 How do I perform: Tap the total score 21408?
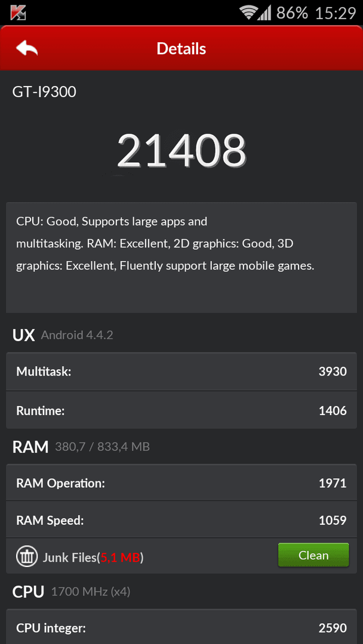(181, 150)
